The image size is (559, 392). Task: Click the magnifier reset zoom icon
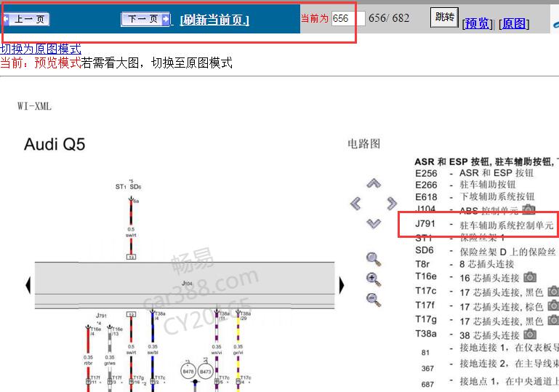pos(374,259)
